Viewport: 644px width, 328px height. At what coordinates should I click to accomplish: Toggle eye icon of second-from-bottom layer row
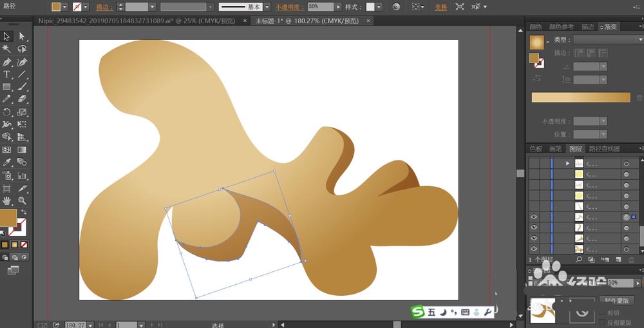tap(533, 238)
